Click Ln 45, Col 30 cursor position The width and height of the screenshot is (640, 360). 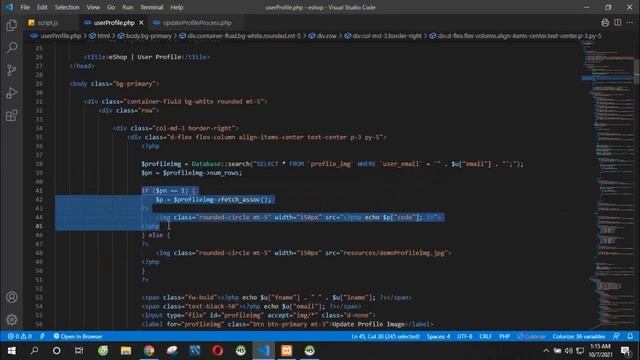coord(385,336)
